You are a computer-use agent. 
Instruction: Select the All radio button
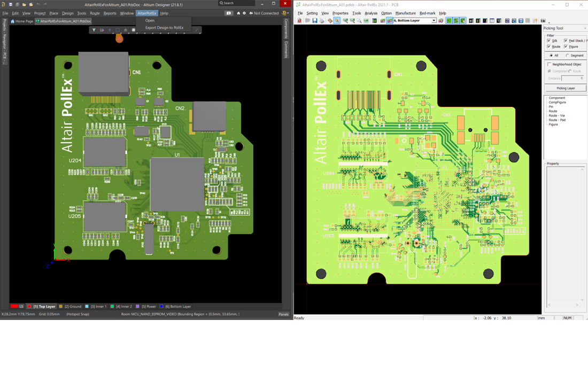pos(551,56)
